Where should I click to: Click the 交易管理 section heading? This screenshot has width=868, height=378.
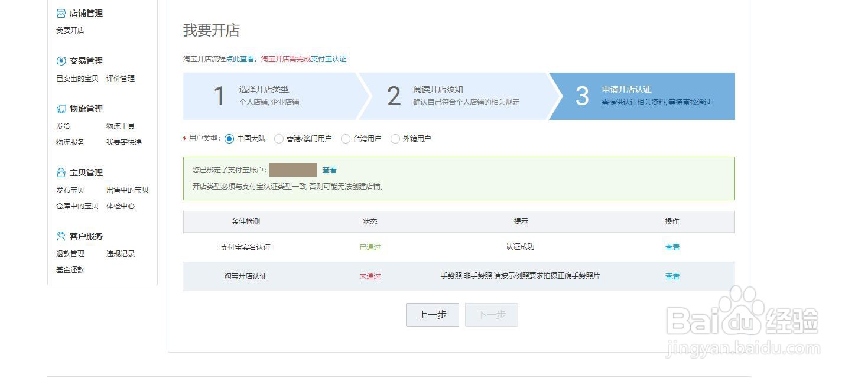click(x=86, y=61)
